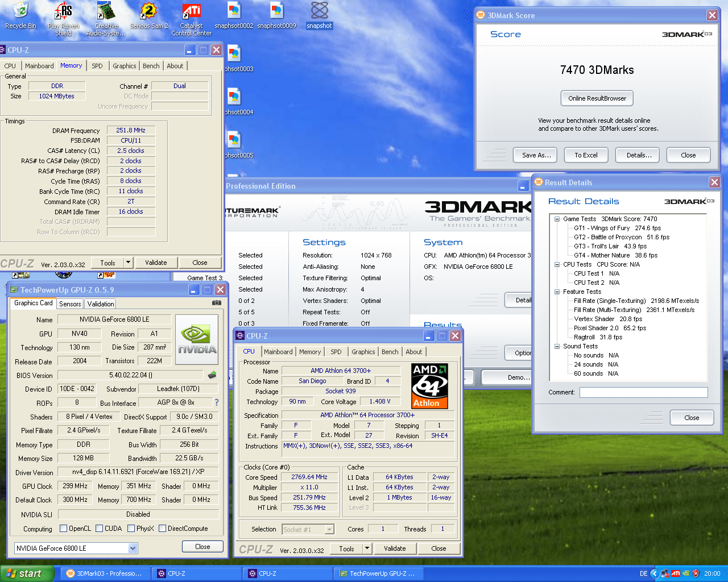The width and height of the screenshot is (728, 582).
Task: Click GPU-Z screenshot camera icon
Action: tap(216, 303)
